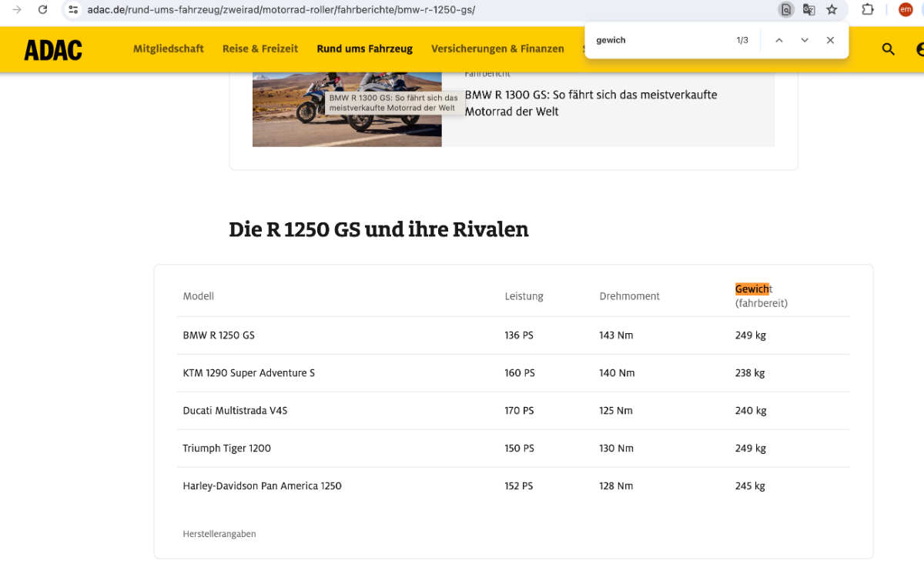This screenshot has width=924, height=574.
Task: Open site information icon in address bar
Action: pos(72,10)
